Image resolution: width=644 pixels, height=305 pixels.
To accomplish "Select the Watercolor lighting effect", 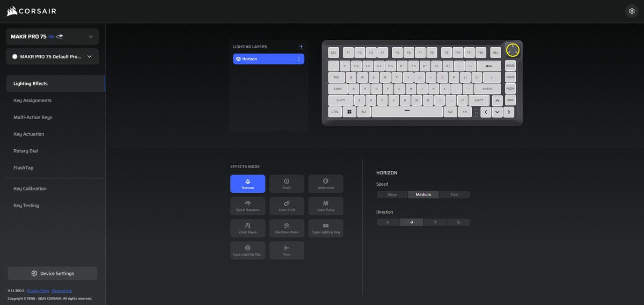I will tap(326, 184).
